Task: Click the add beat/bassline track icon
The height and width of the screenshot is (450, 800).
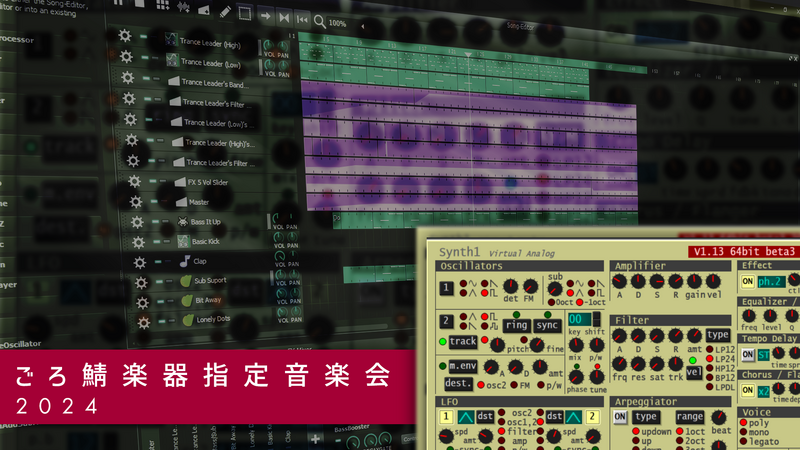Action: tap(162, 5)
